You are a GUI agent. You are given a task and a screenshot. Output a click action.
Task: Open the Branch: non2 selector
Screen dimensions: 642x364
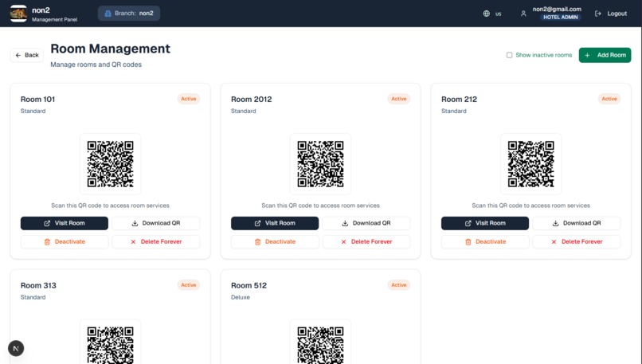click(129, 13)
